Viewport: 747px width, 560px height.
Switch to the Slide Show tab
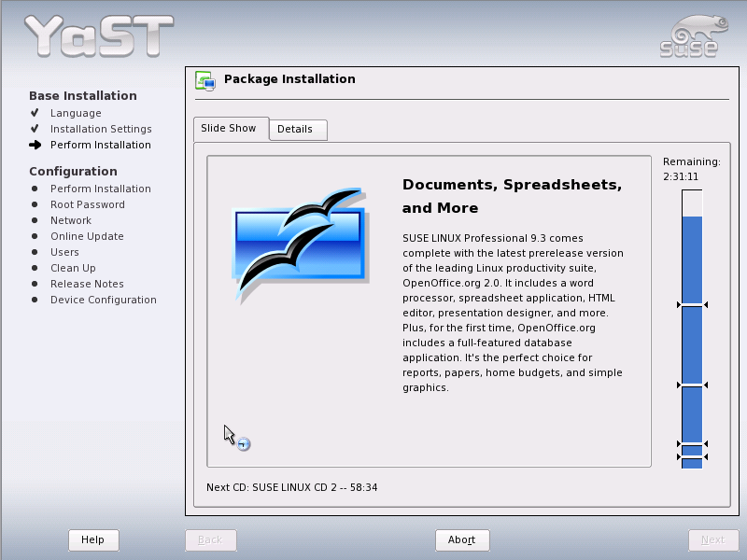[x=231, y=129]
